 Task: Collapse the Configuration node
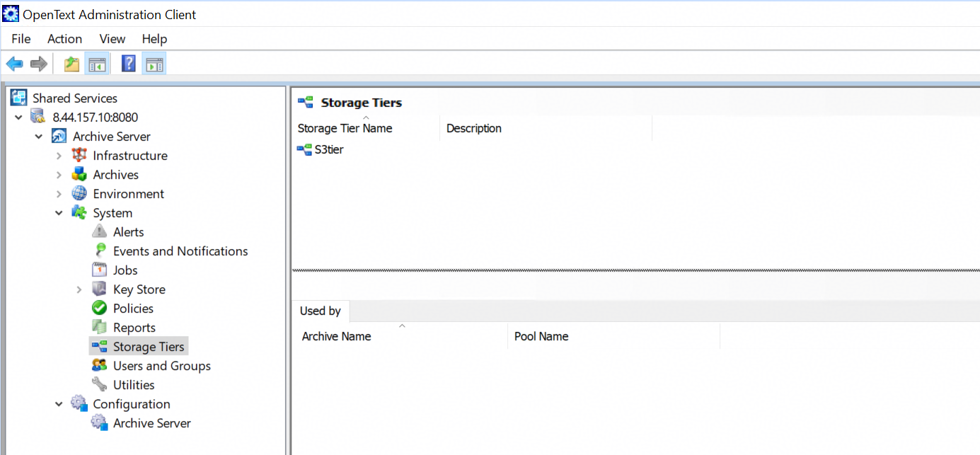(59, 403)
